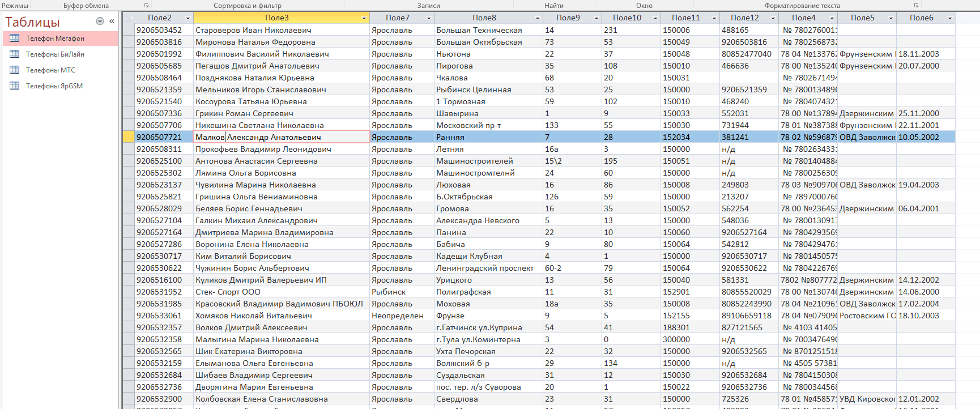Select the cell Стек- Спорт ООО
The image size is (980, 409).
point(282,292)
